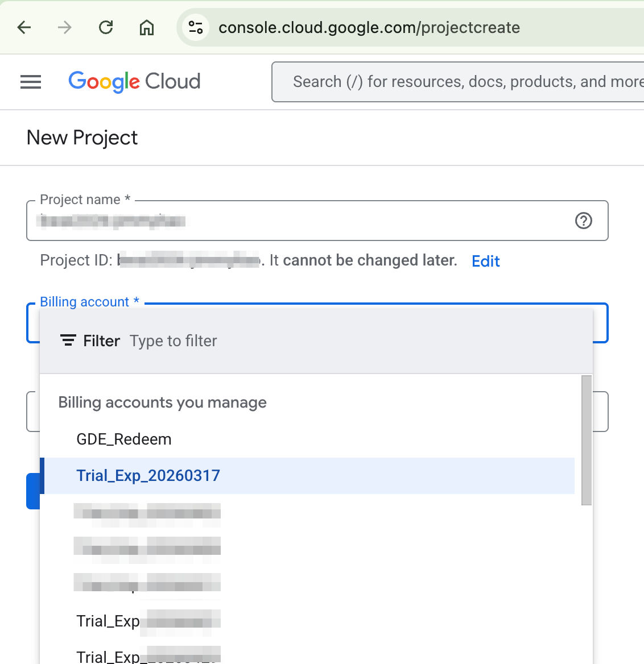
Task: Click the Edit link for Project ID
Action: (485, 262)
